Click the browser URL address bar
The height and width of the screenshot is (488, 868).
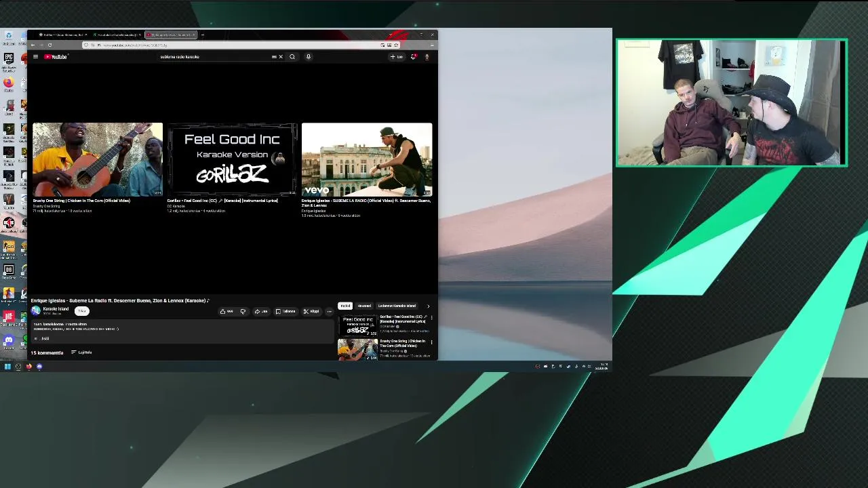click(x=241, y=45)
